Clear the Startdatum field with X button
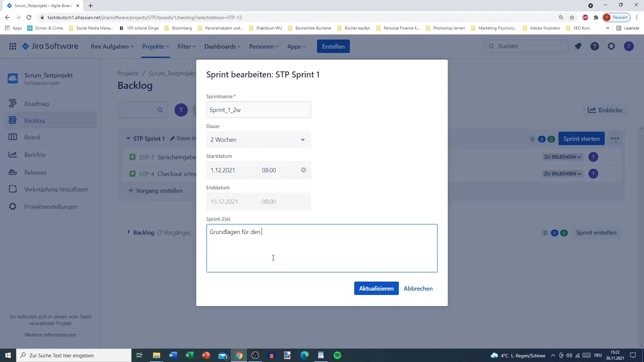This screenshot has height=362, width=644. click(304, 170)
